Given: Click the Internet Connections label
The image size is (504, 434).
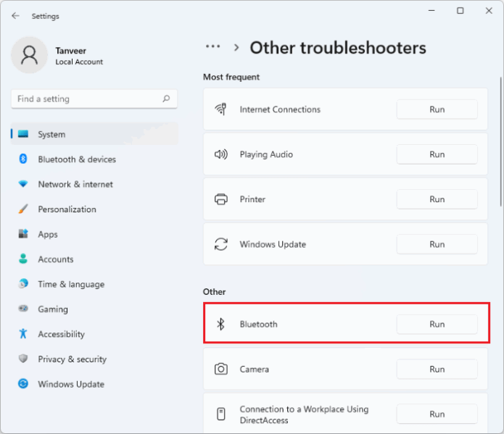Looking at the screenshot, I should click(280, 109).
